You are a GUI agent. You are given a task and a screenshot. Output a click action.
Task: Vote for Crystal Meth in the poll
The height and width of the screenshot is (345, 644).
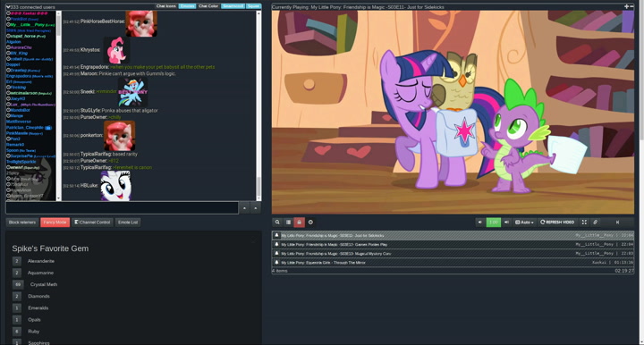click(x=18, y=284)
